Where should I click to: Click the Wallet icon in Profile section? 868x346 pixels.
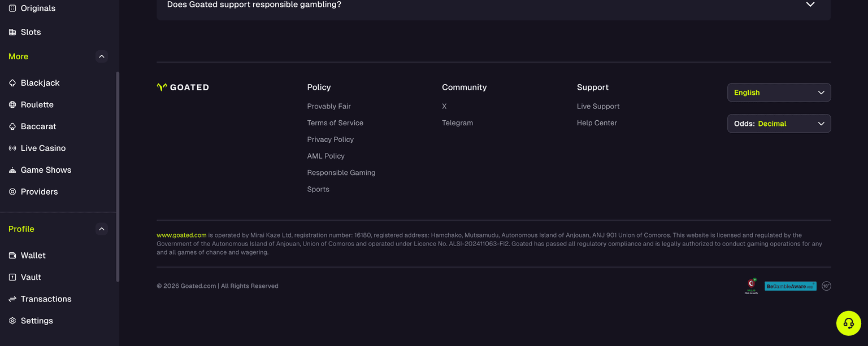point(12,256)
